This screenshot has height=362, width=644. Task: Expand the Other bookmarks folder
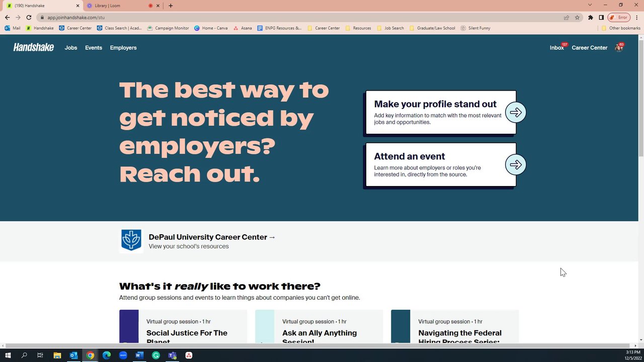[x=621, y=28]
